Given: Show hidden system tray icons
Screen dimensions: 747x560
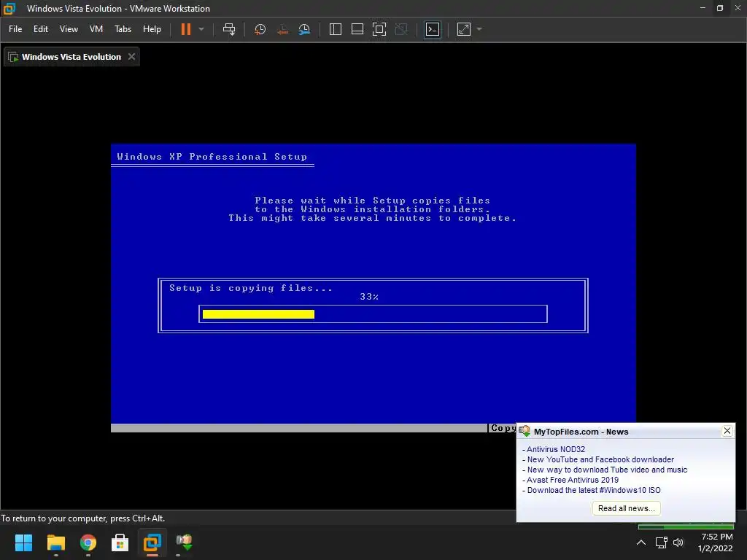Looking at the screenshot, I should click(x=641, y=542).
